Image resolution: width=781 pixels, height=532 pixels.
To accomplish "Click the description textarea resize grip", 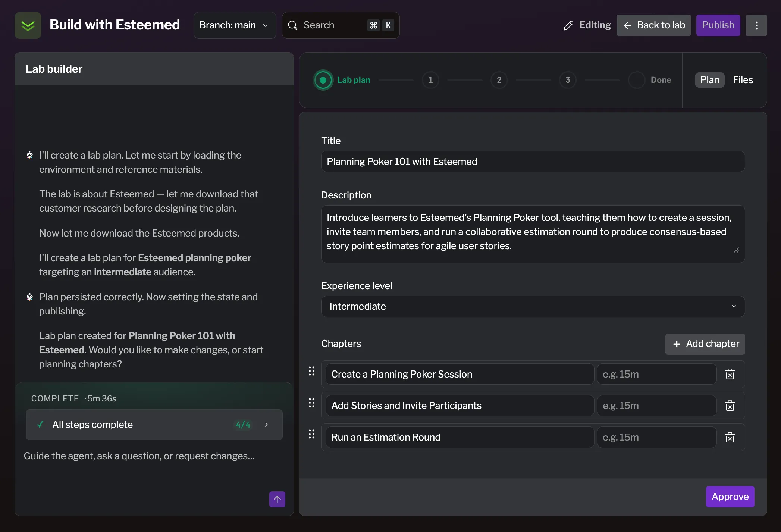I will point(737,250).
